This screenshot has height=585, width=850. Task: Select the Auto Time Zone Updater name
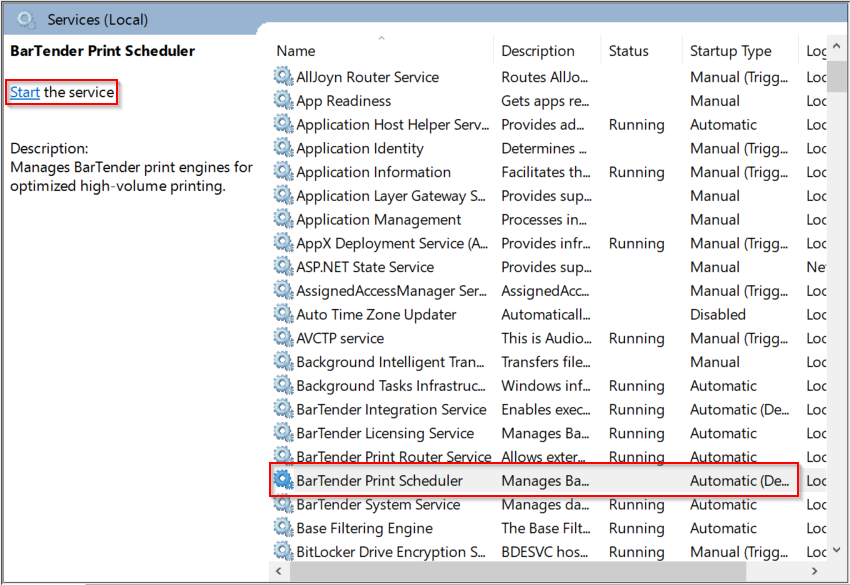pos(376,314)
